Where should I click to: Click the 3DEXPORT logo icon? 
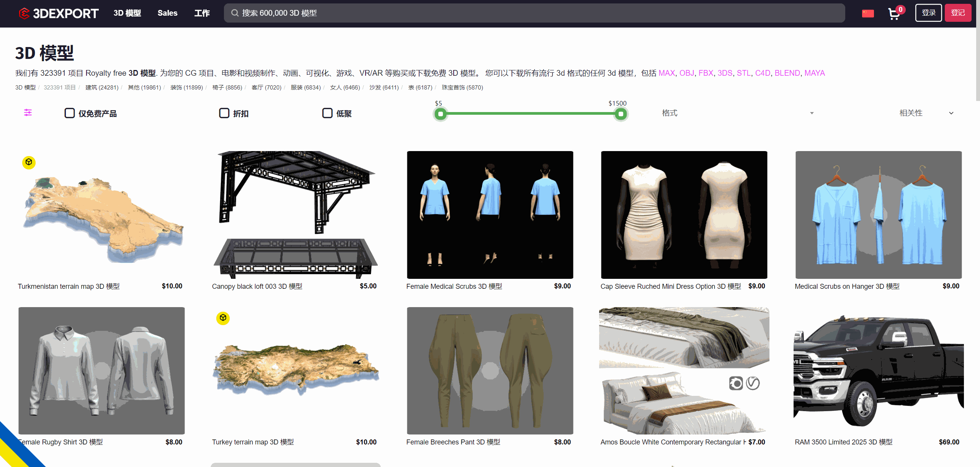pos(24,13)
